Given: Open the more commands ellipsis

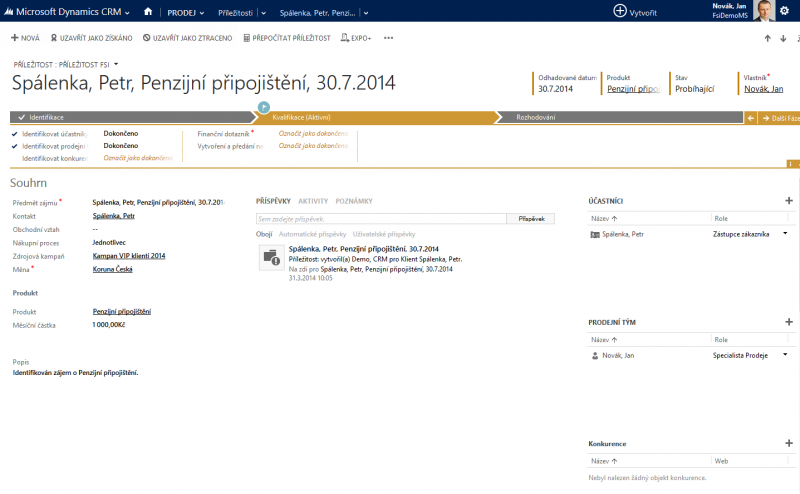Looking at the screenshot, I should point(388,38).
